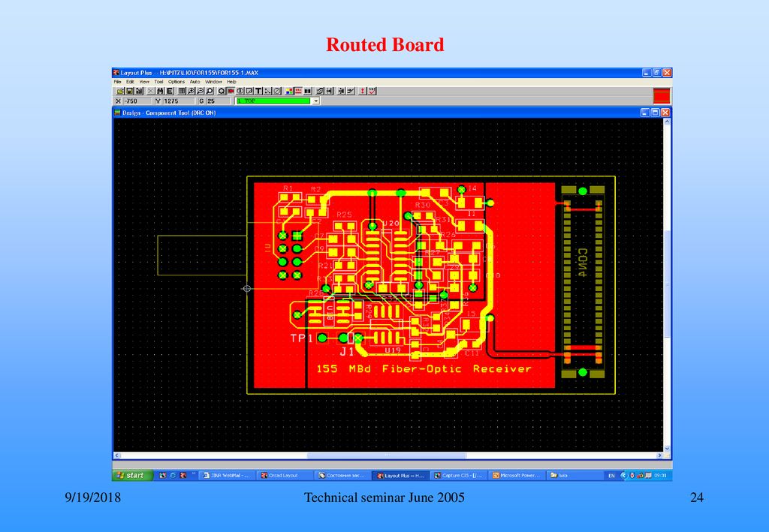Click the red swatch beside the toolbar
Image resolution: width=769 pixels, height=532 pixels.
click(662, 95)
